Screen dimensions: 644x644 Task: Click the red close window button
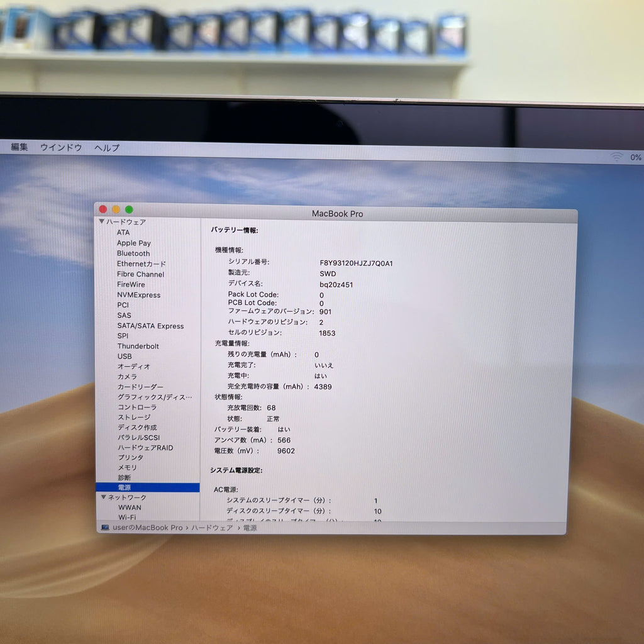tap(103, 209)
